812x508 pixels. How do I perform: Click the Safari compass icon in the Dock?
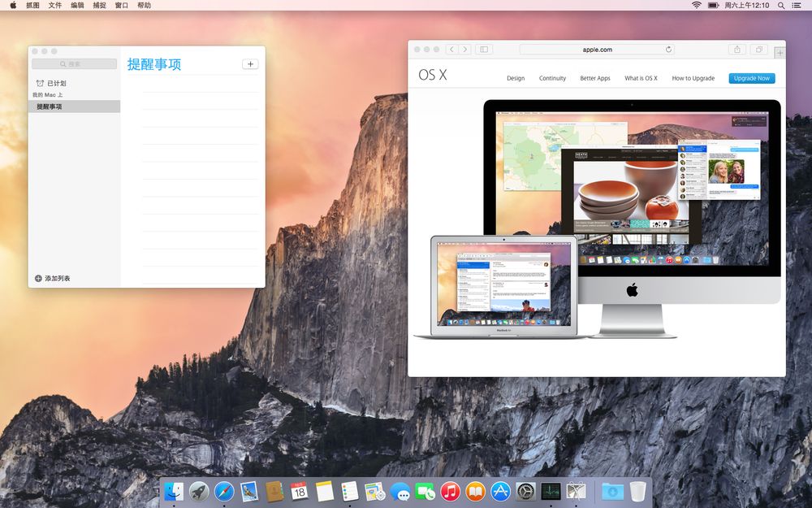[x=224, y=492]
